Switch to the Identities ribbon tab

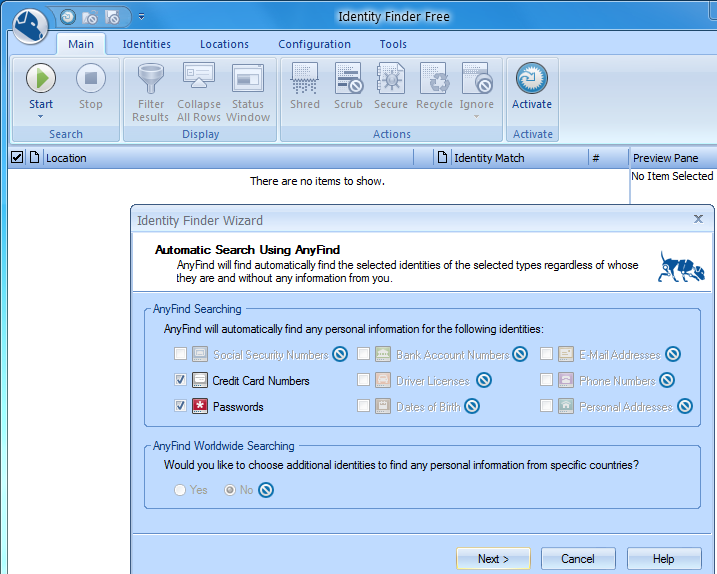click(146, 44)
